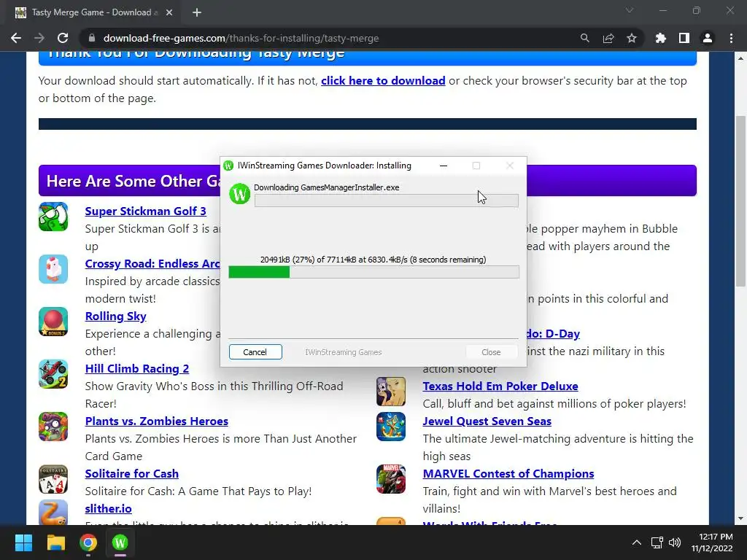The width and height of the screenshot is (747, 560).
Task: Click the scrollbar down arrow
Action: click(741, 518)
